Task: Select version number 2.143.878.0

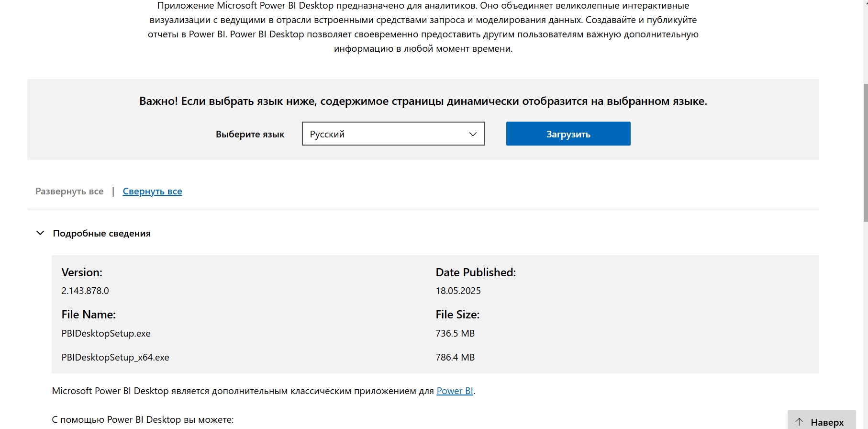Action: point(85,291)
